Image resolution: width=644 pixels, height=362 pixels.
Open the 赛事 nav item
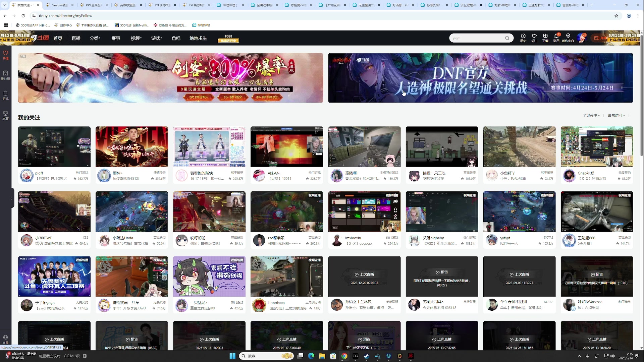coord(116,38)
